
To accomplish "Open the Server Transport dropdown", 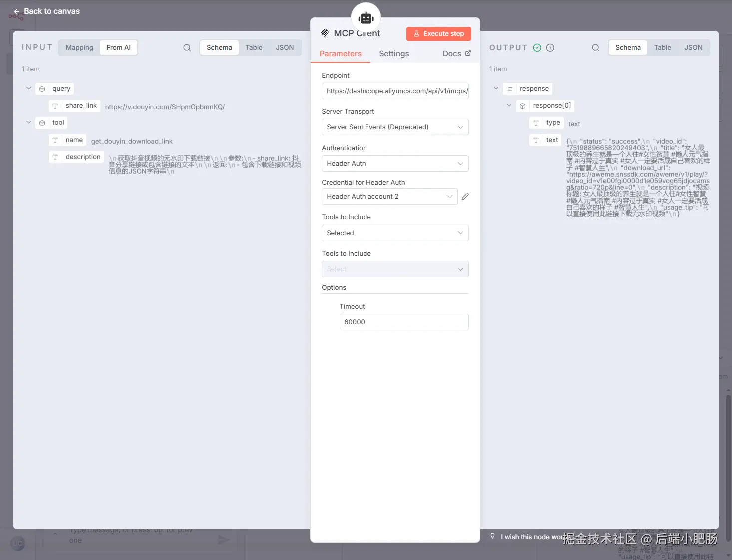I will [x=395, y=127].
